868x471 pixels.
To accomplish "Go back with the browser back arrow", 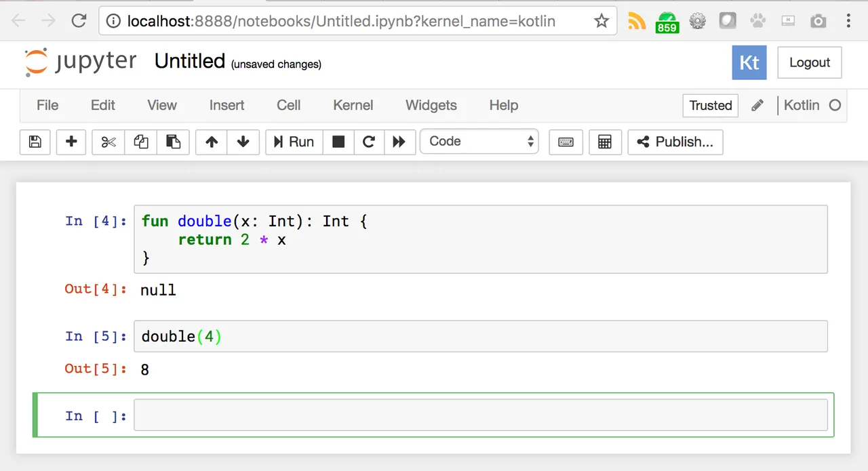I will pyautogui.click(x=18, y=21).
